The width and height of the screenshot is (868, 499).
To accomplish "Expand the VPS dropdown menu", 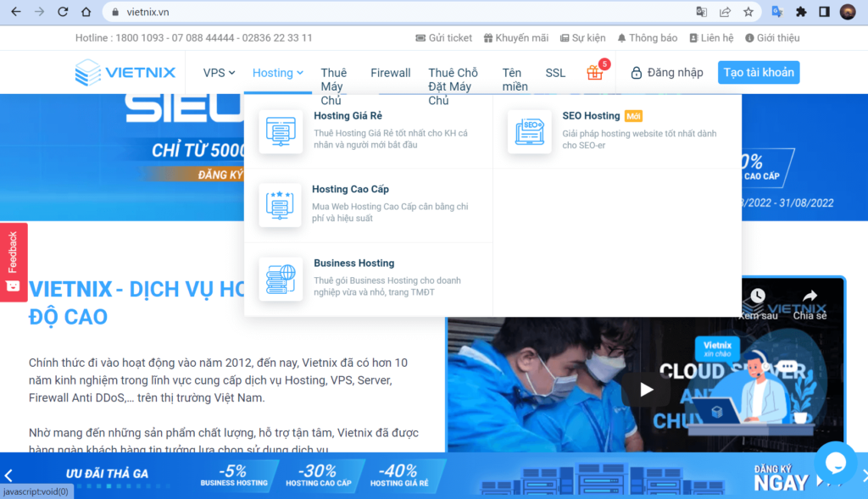I will coord(217,73).
